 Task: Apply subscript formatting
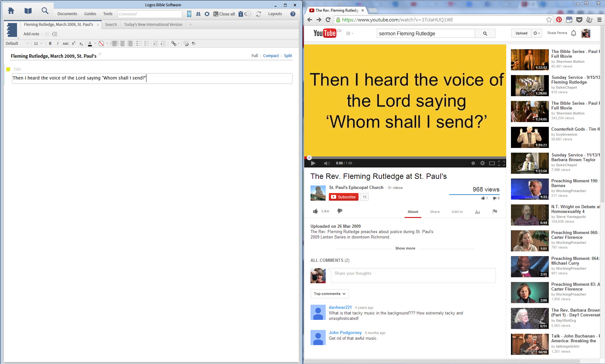(x=81, y=44)
